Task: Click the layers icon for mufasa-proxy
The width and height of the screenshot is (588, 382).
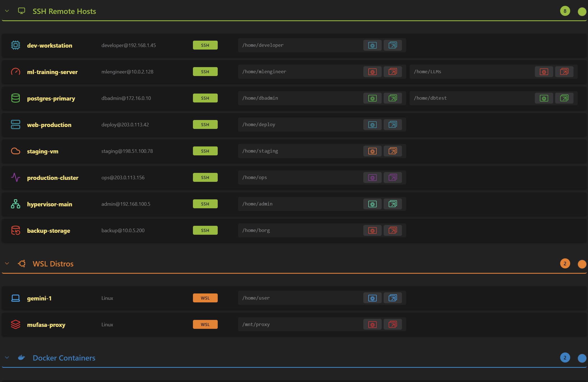Action: coord(16,324)
